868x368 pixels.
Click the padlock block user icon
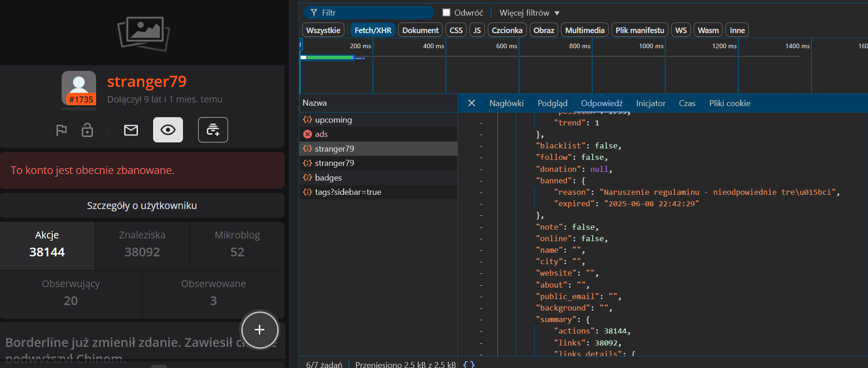click(87, 130)
